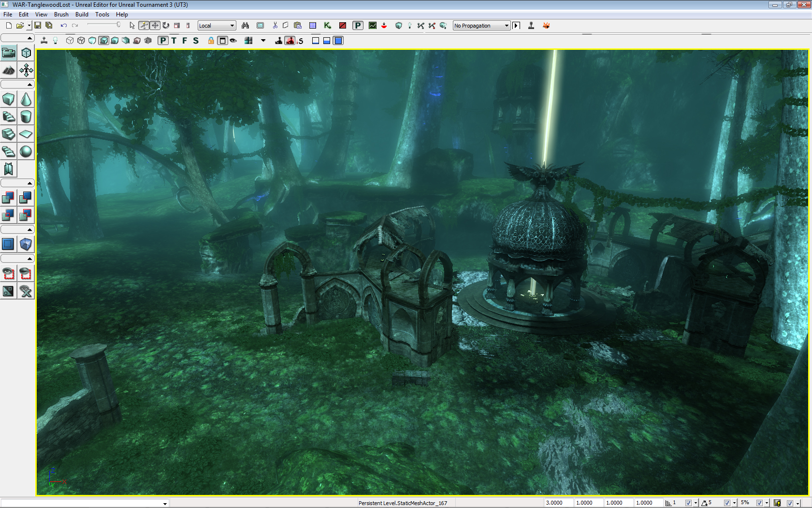Open the View menu
Viewport: 812px width, 508px height.
coord(41,15)
